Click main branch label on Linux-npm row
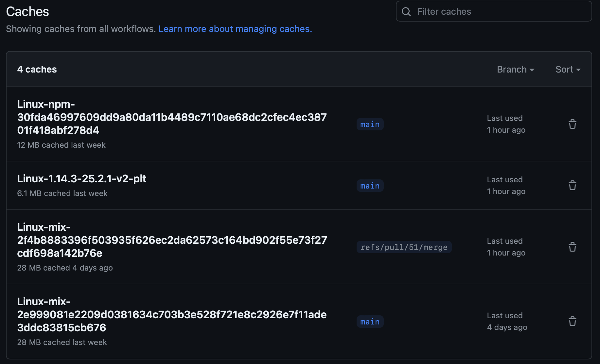600x364 pixels. point(370,124)
